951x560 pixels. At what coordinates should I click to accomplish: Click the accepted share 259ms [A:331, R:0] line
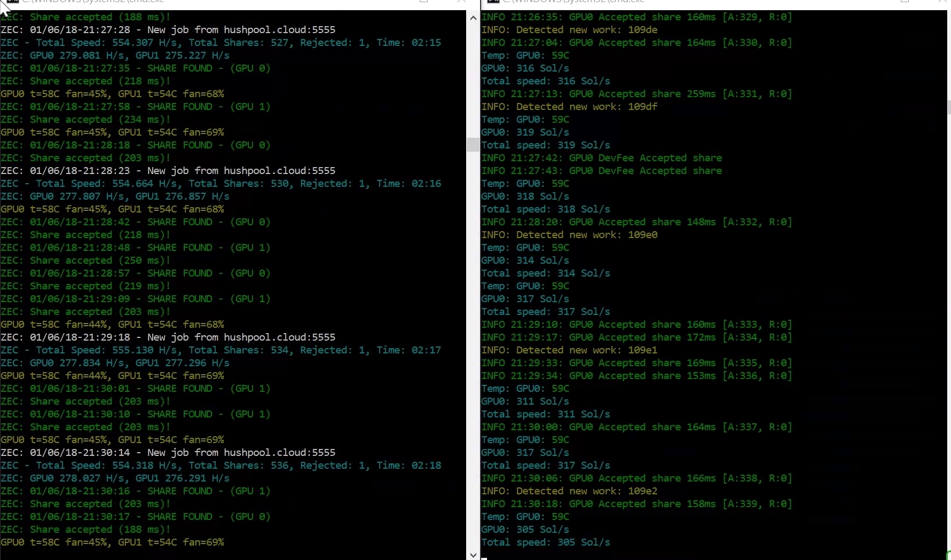point(637,94)
